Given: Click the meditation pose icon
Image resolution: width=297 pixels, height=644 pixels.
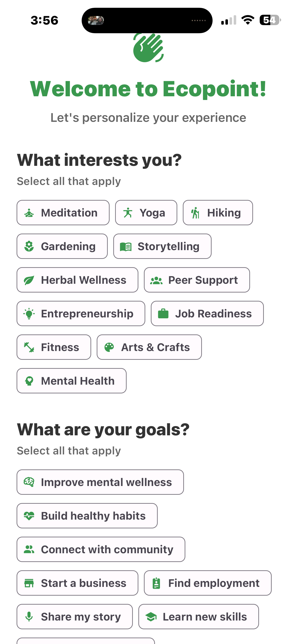Looking at the screenshot, I should tap(29, 213).
